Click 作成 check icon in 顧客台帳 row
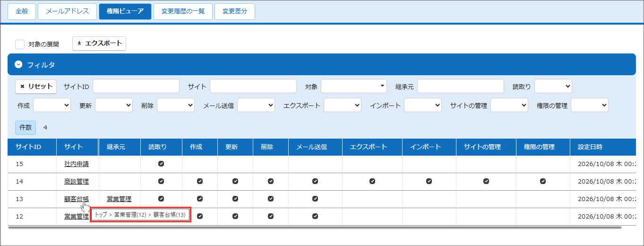This screenshot has height=246, width=644. pos(200,199)
